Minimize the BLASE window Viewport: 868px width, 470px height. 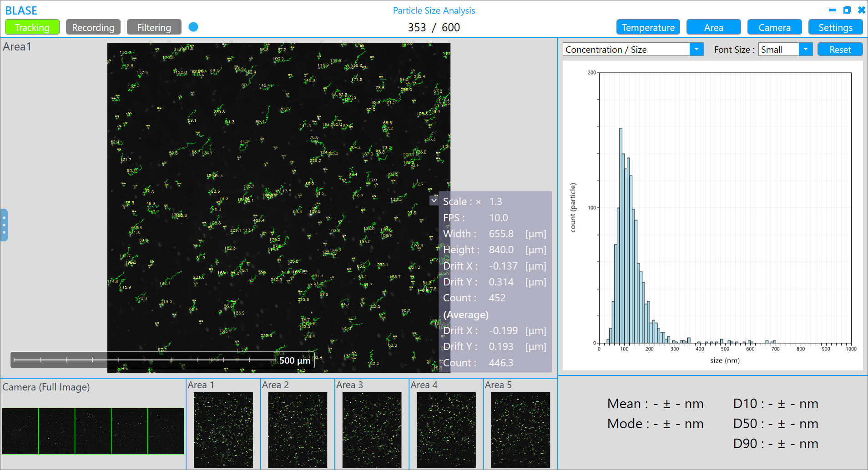click(832, 10)
